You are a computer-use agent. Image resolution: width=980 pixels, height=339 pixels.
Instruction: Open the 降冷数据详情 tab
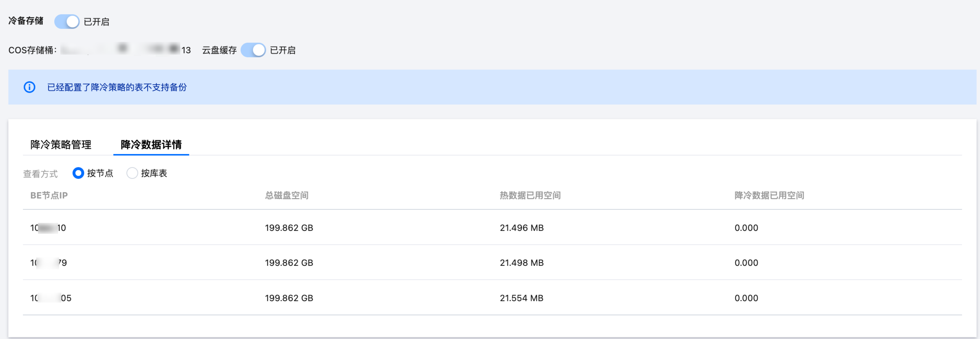[151, 144]
